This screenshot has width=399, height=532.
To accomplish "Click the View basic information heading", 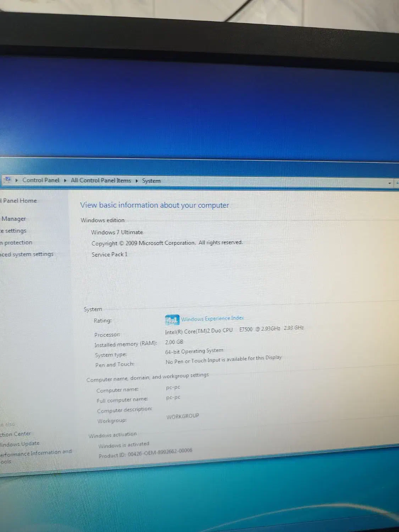I will [x=155, y=205].
